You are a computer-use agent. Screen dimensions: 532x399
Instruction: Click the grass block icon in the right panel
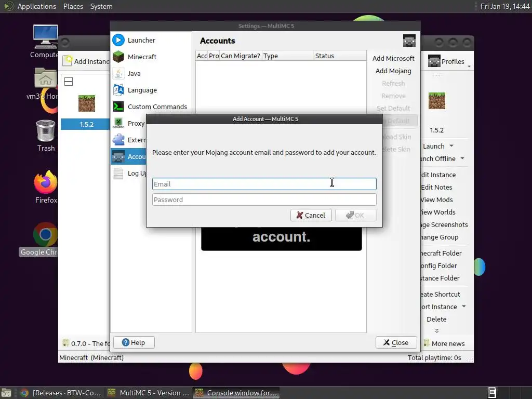tap(436, 101)
